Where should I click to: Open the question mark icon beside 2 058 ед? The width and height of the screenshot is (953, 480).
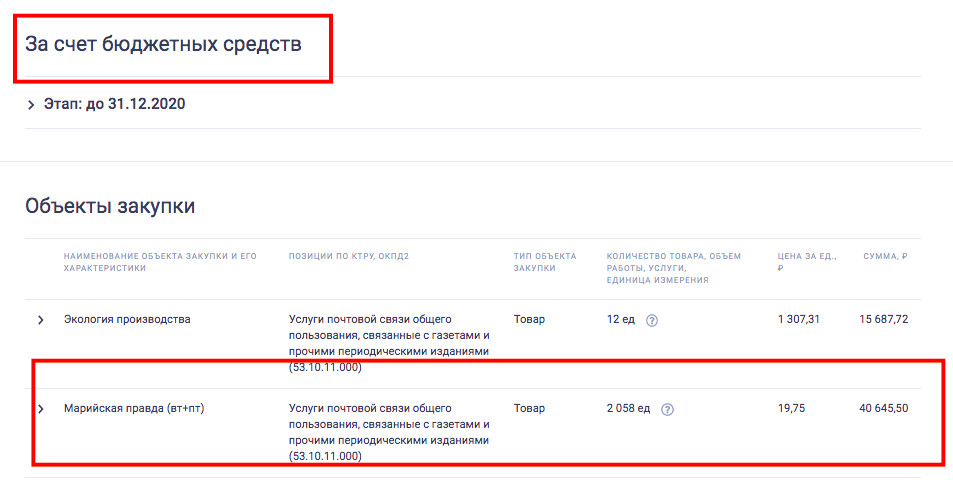point(667,410)
